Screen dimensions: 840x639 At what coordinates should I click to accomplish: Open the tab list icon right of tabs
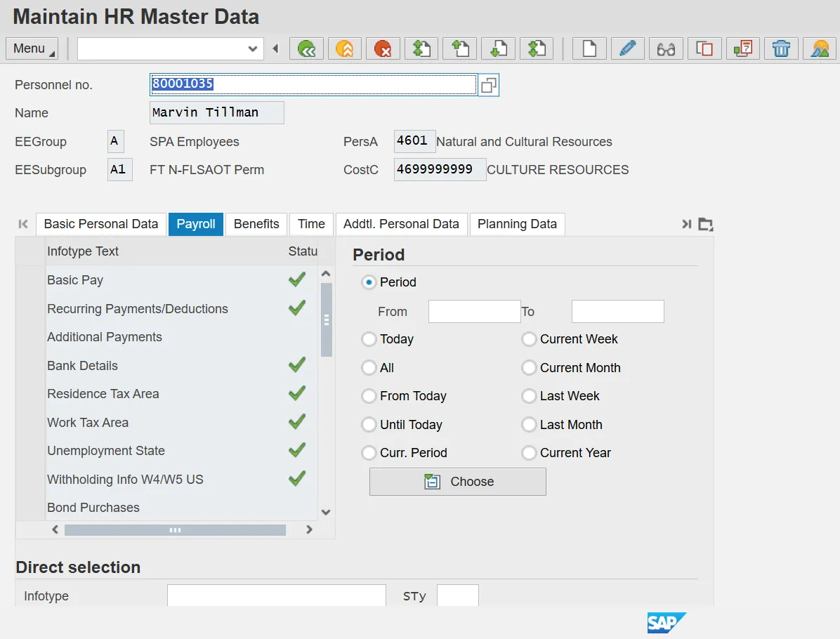pos(706,225)
